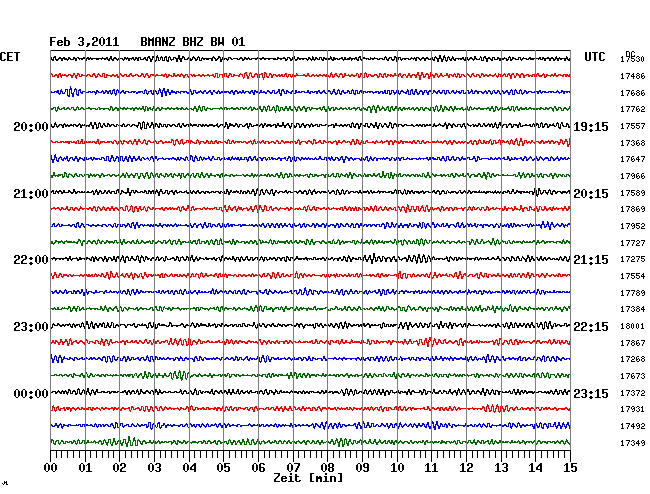Click the '02' minute axis label
650x494 pixels.
coord(119,468)
